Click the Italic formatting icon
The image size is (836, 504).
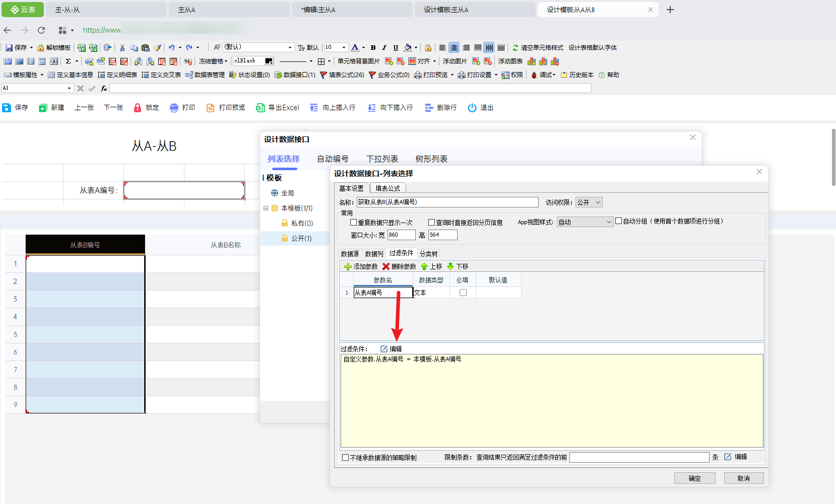click(384, 48)
